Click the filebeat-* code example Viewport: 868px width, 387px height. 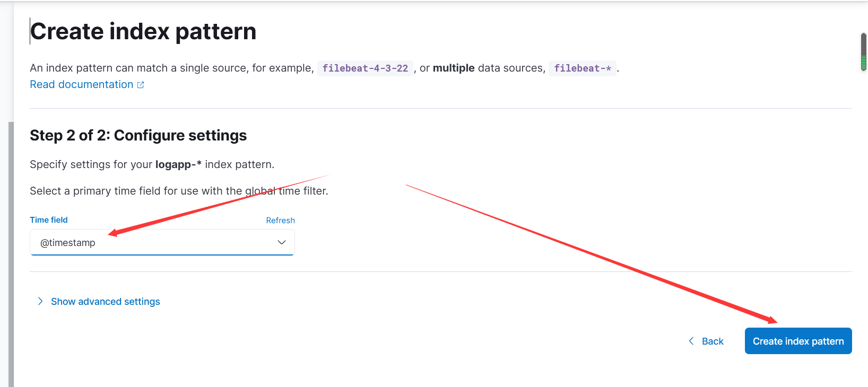point(582,68)
